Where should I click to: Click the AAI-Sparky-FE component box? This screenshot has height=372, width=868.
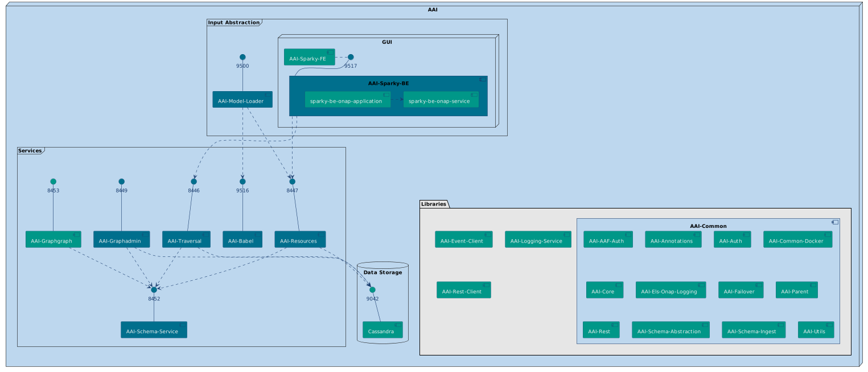tap(310, 57)
